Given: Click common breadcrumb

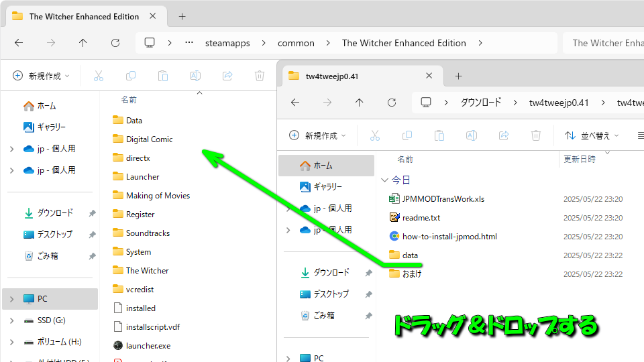Looking at the screenshot, I should [296, 43].
